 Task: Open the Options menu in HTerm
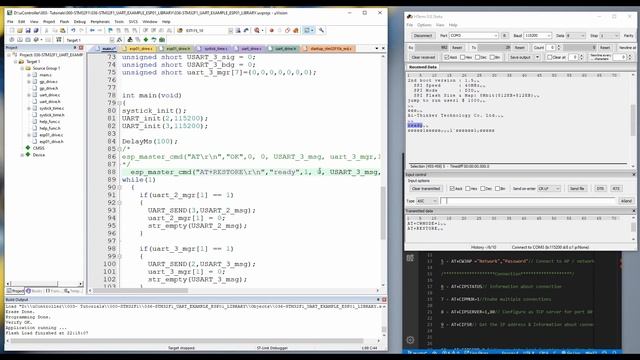pos(424,25)
